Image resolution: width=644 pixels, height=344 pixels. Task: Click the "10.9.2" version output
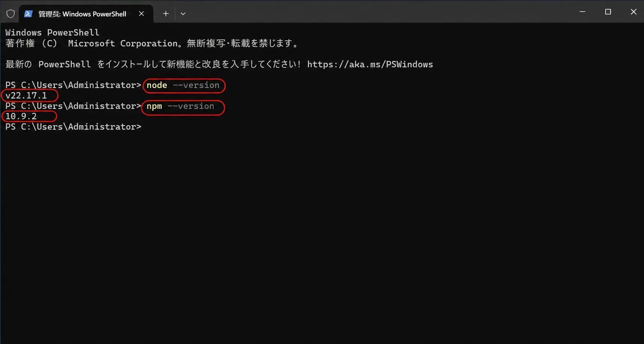pos(21,116)
